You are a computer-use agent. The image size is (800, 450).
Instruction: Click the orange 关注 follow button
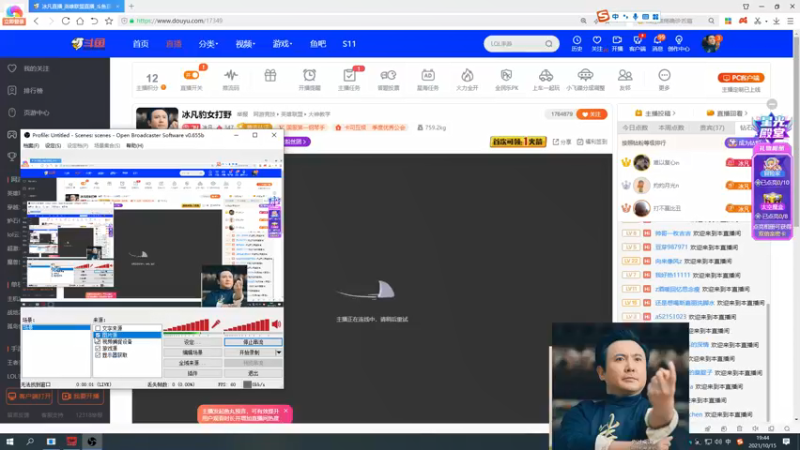point(591,114)
